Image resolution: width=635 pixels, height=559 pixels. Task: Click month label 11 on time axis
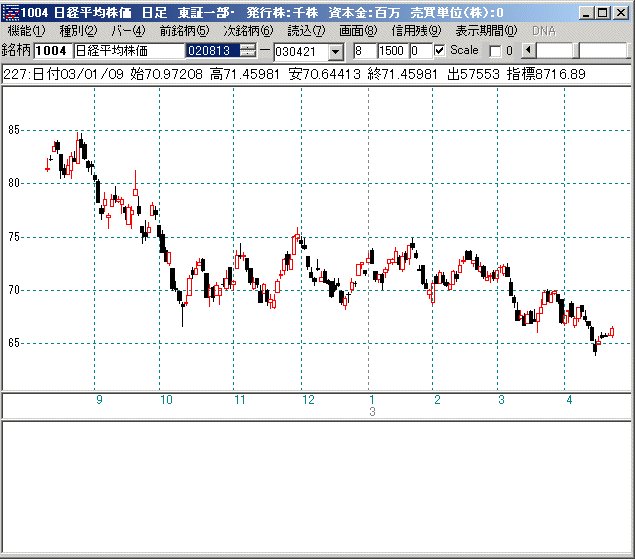240,400
